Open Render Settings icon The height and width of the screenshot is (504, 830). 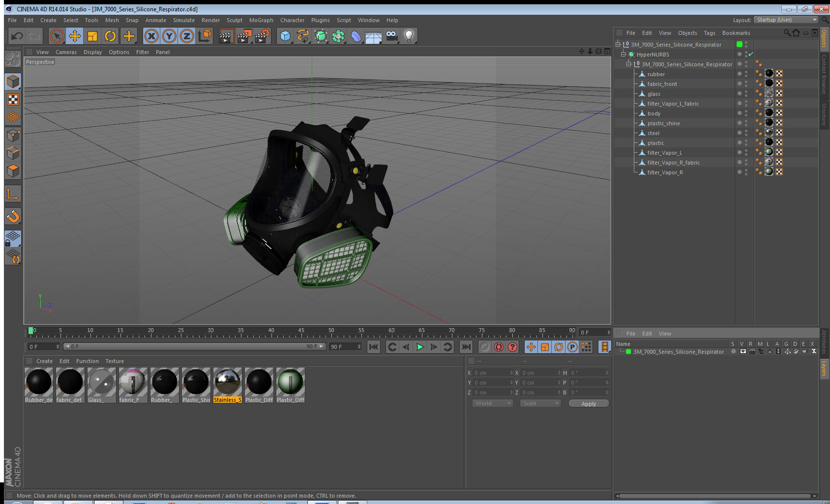click(x=263, y=36)
